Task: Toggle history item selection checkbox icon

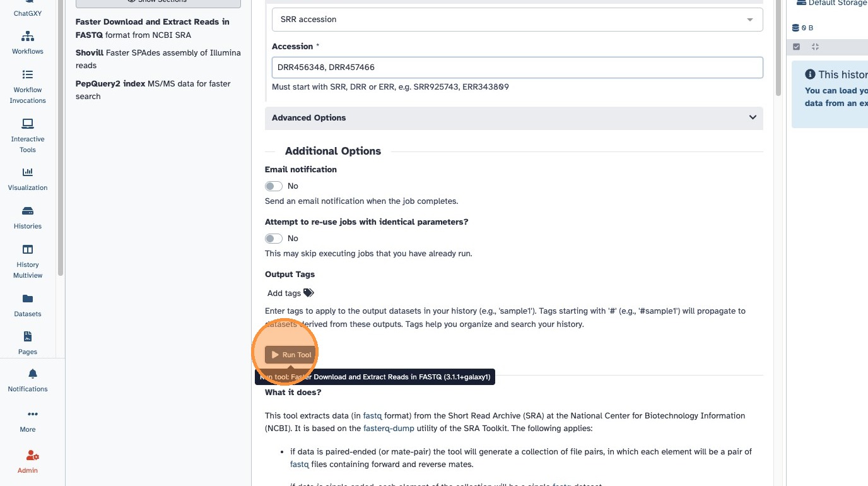Action: pos(797,47)
